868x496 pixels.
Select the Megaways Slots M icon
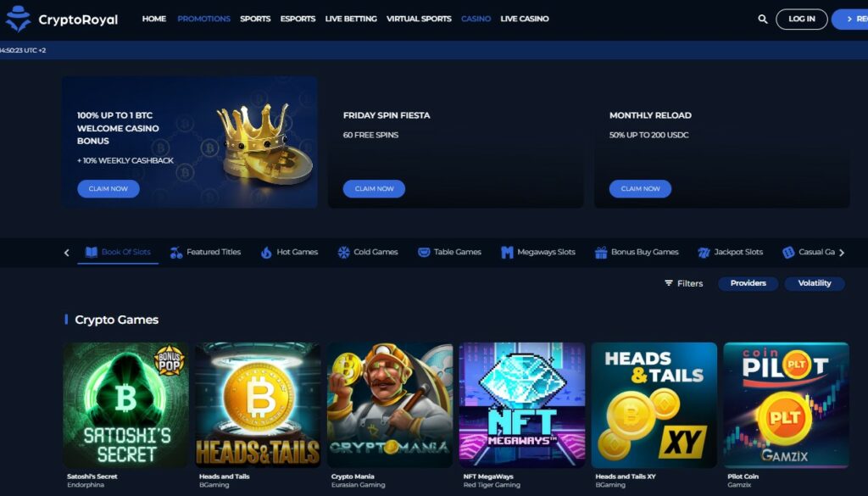(507, 253)
